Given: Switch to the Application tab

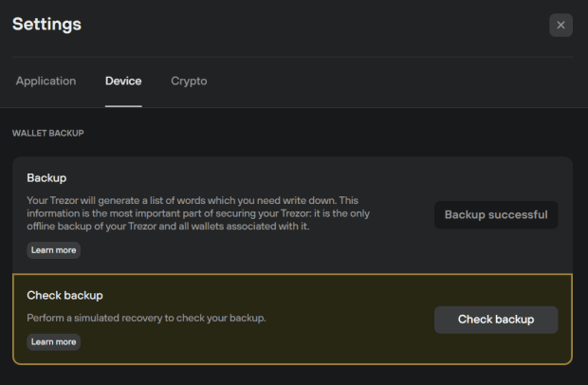Looking at the screenshot, I should click(46, 82).
